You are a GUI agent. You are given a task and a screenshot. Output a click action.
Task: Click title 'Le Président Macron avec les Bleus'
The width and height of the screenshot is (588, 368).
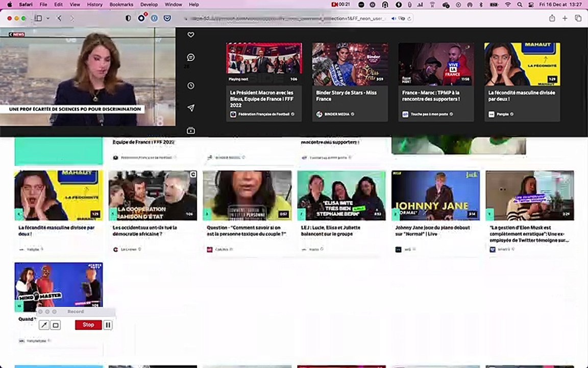point(262,99)
